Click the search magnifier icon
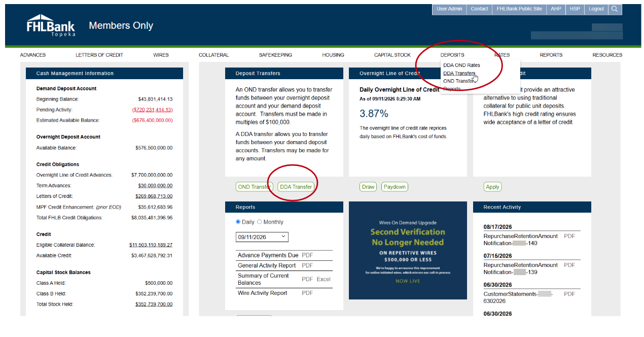 pyautogui.click(x=615, y=9)
